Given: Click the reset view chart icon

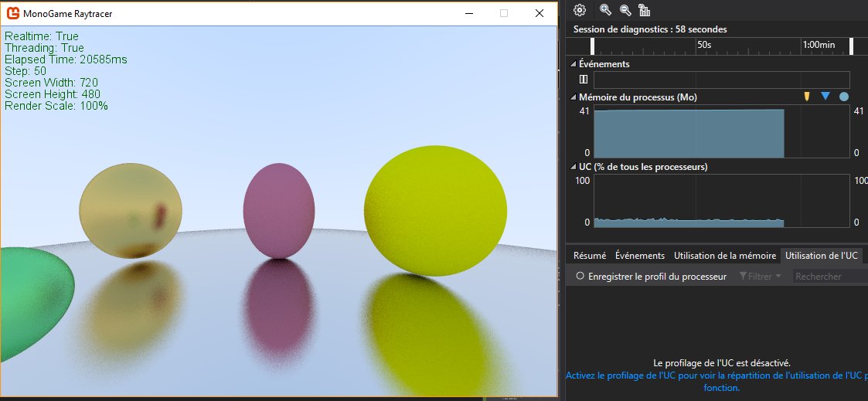Looking at the screenshot, I should pyautogui.click(x=645, y=10).
